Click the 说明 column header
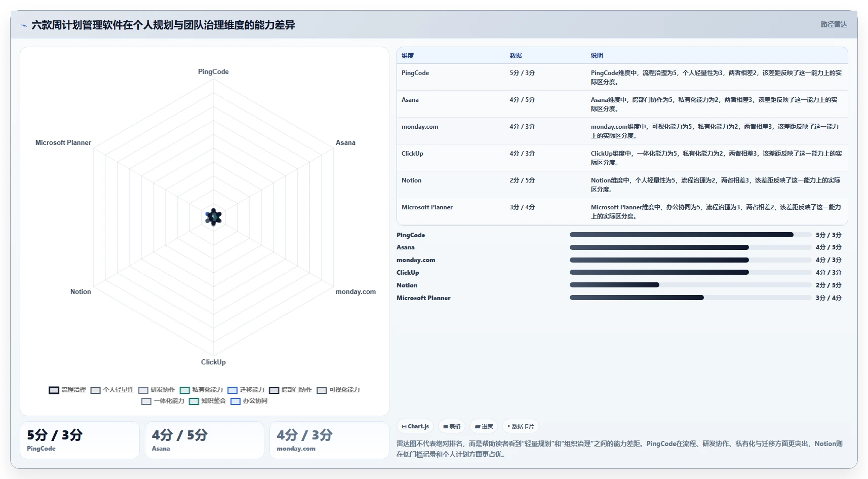 597,56
